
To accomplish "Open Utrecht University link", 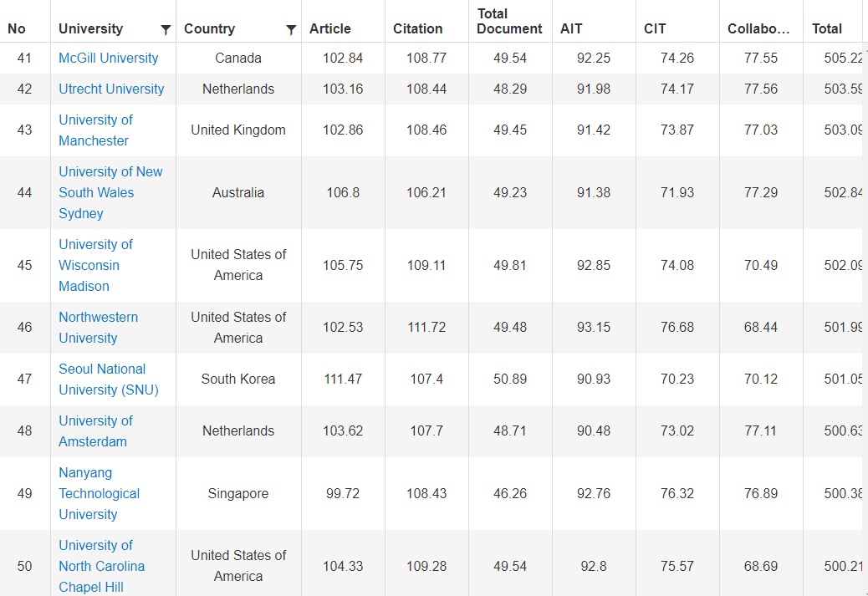I will point(111,89).
